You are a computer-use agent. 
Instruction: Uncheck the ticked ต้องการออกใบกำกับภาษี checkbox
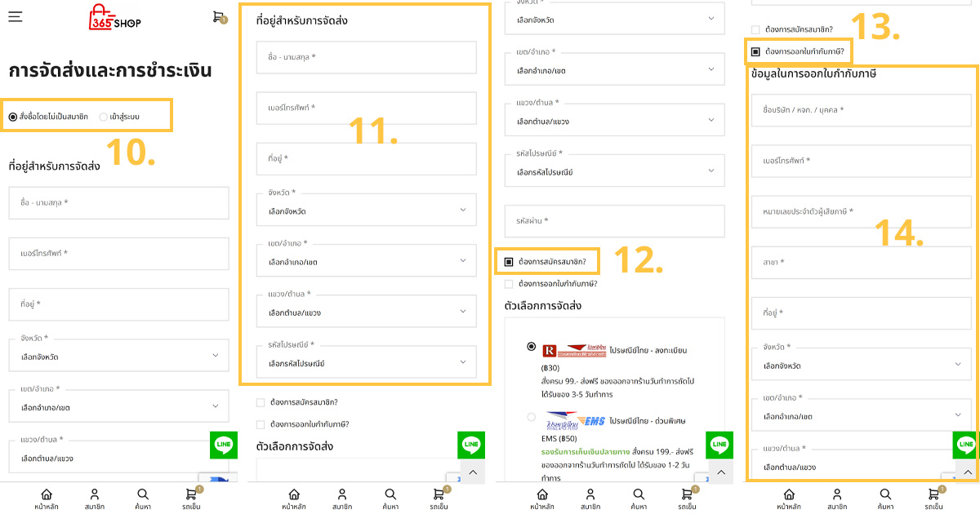[755, 52]
